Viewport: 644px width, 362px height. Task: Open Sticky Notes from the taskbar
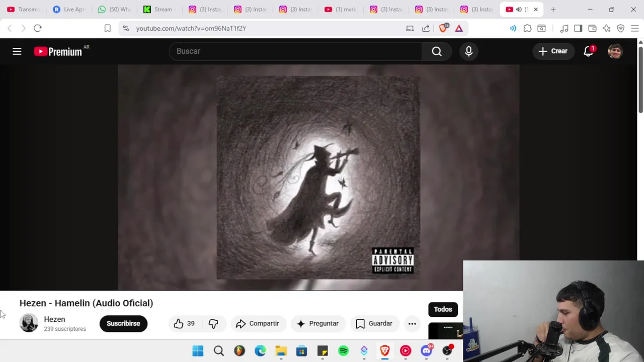[323, 351]
